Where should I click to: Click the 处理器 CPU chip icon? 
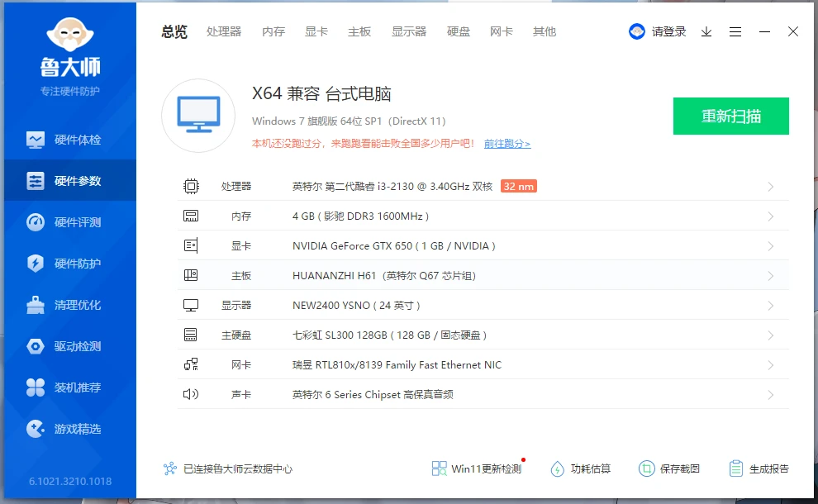tap(191, 186)
